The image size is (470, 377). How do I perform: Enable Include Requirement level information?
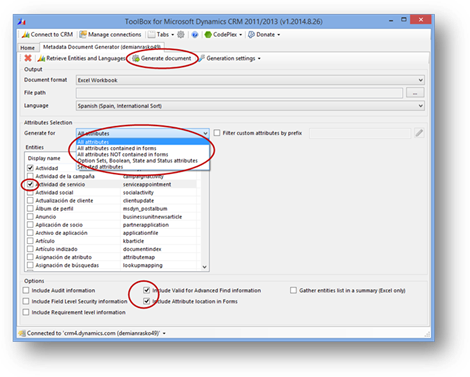26,312
